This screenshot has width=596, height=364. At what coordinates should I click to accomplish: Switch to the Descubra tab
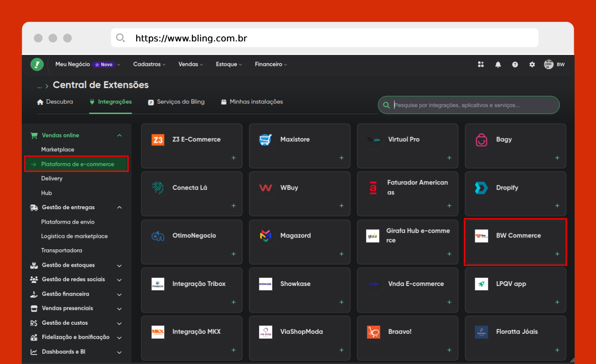coord(55,102)
